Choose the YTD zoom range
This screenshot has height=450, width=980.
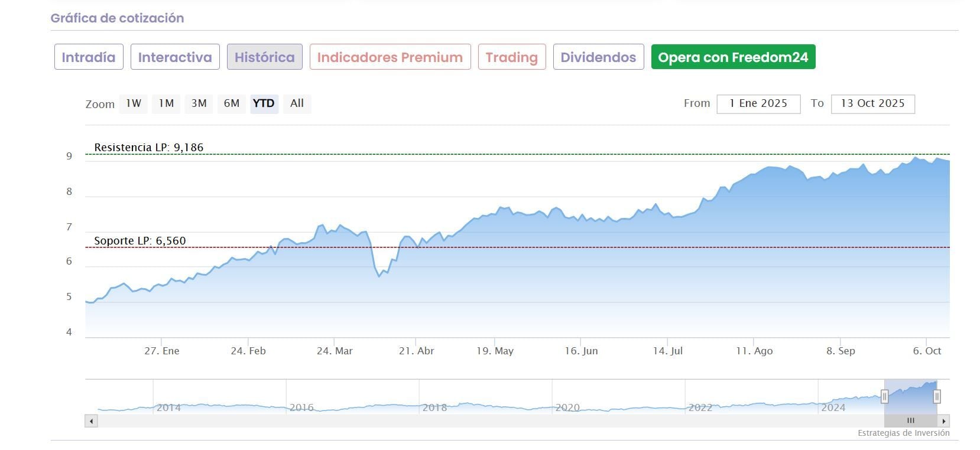coord(264,103)
